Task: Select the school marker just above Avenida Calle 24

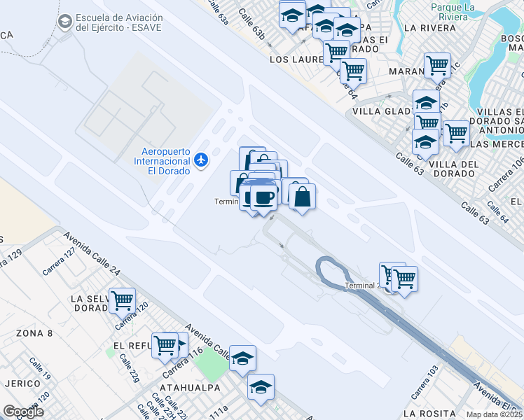Action: [x=242, y=360]
